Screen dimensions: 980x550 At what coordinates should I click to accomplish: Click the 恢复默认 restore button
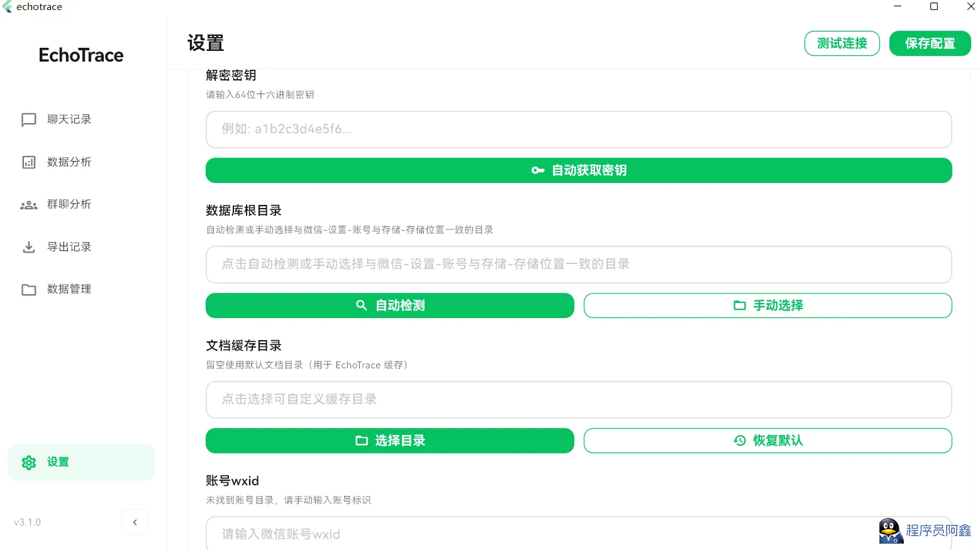click(x=767, y=441)
